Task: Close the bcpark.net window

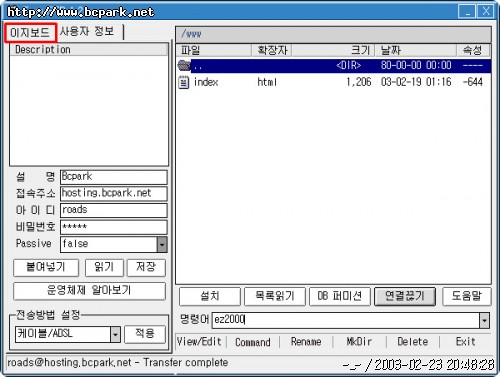Action: pos(486,12)
